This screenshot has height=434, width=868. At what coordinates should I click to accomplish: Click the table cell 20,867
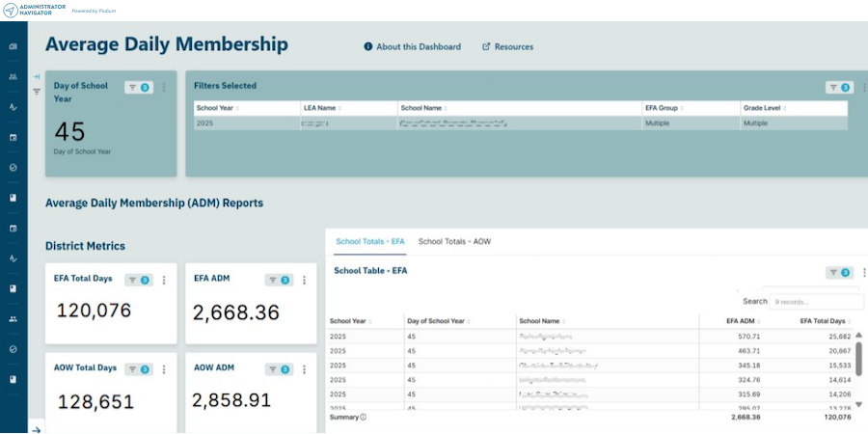coord(840,351)
